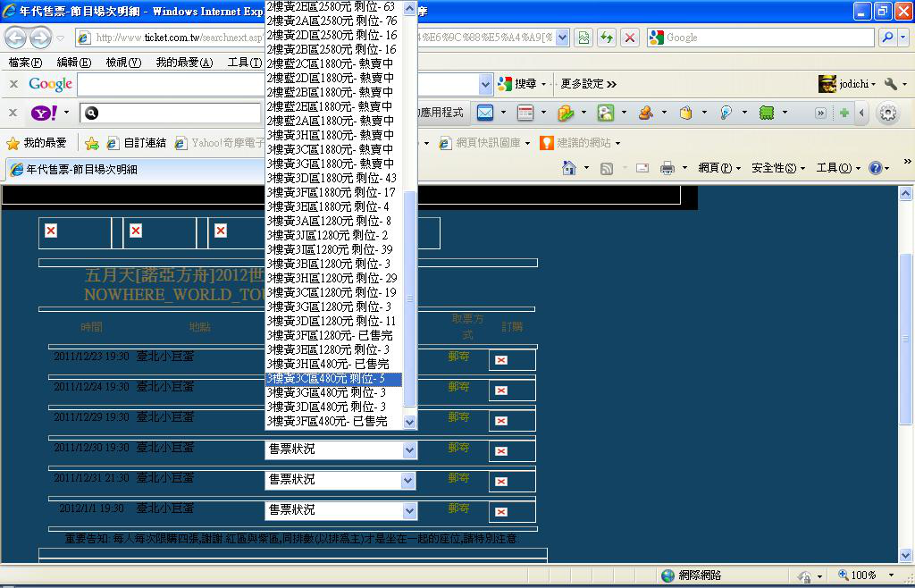Click the Print icon in command bar
This screenshot has width=915, height=588.
667,169
